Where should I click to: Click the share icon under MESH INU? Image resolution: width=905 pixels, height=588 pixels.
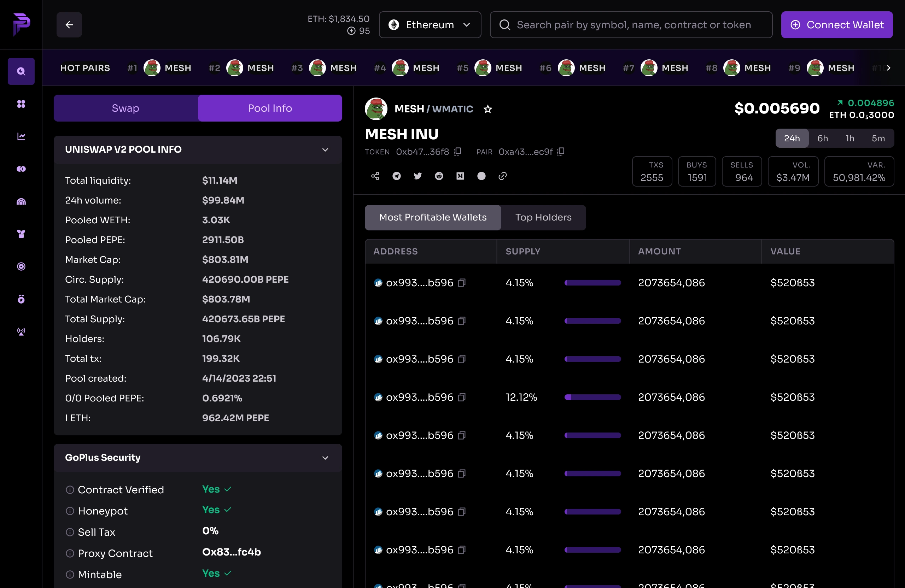(375, 176)
